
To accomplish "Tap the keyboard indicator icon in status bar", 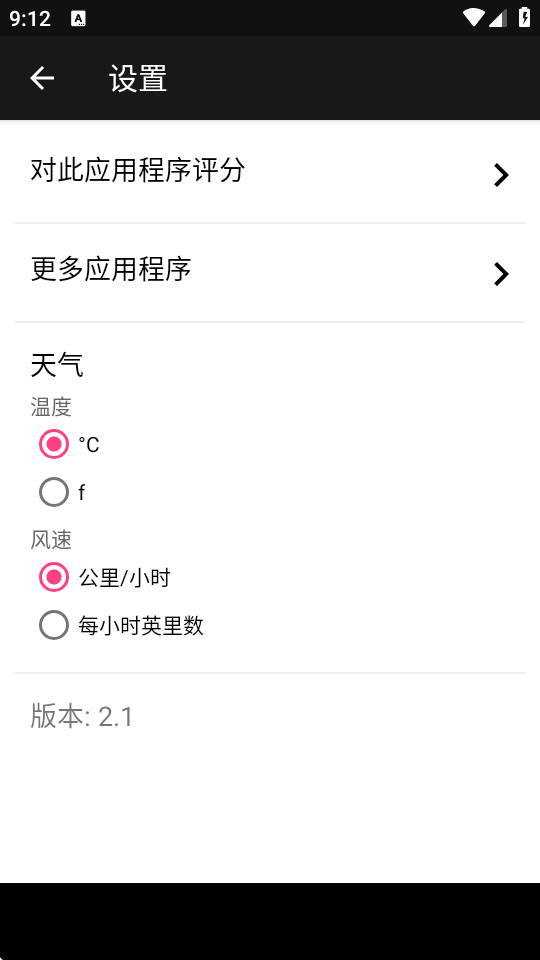I will pos(78,18).
